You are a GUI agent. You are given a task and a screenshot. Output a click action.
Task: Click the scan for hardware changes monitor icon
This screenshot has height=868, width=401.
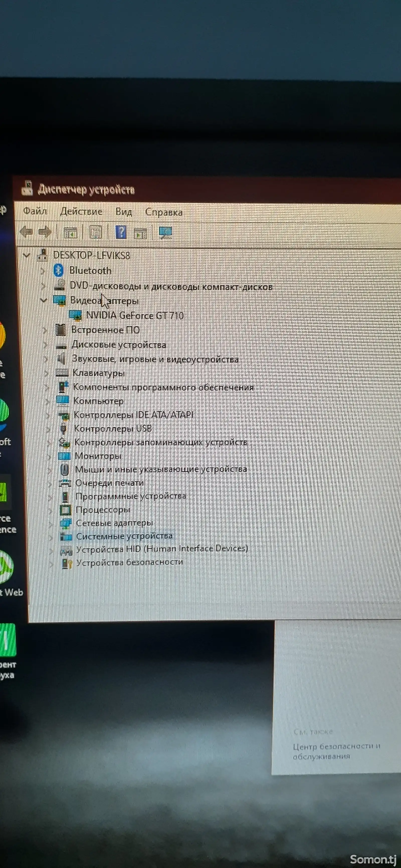point(165,232)
